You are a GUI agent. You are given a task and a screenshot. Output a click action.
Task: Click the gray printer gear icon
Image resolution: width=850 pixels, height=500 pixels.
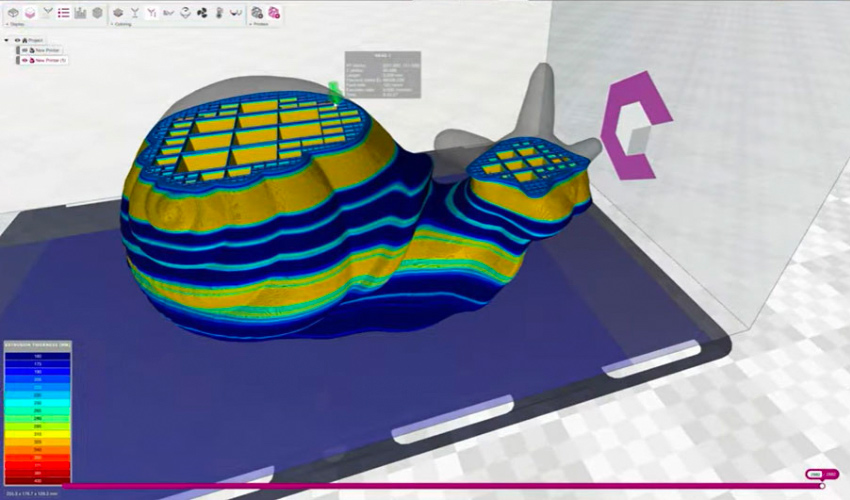[x=257, y=12]
